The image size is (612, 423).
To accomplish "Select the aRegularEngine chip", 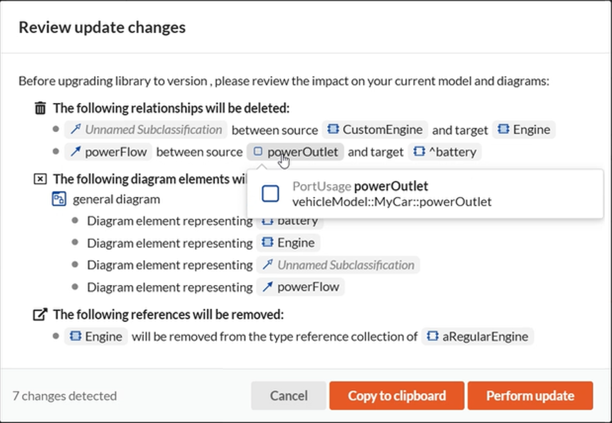I will tap(478, 337).
